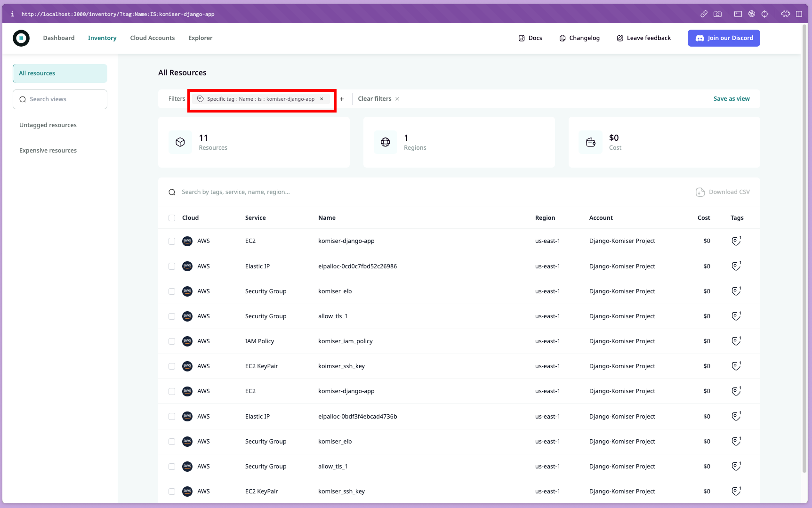Viewport: 812px width, 508px height.
Task: Click the globe icon in browser top bar
Action: point(752,14)
